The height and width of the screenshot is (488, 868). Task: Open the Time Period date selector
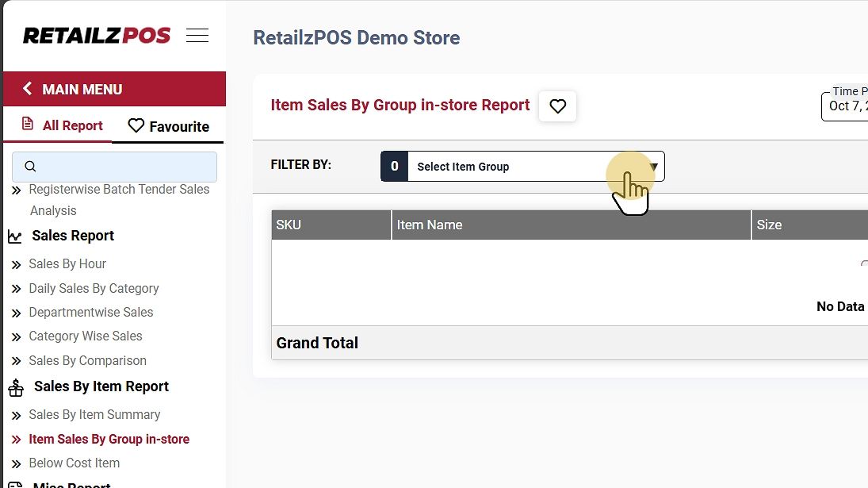(846, 106)
